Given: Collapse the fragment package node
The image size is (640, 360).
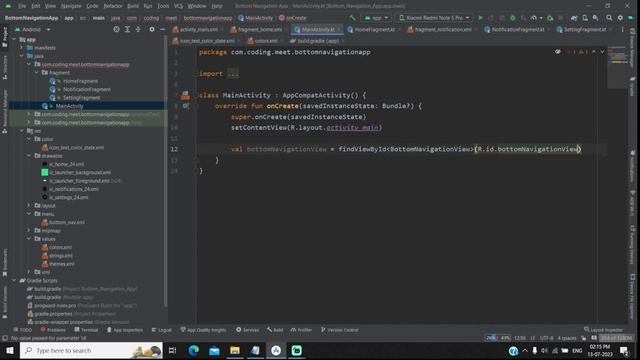Looking at the screenshot, I should pyautogui.click(x=37, y=73).
